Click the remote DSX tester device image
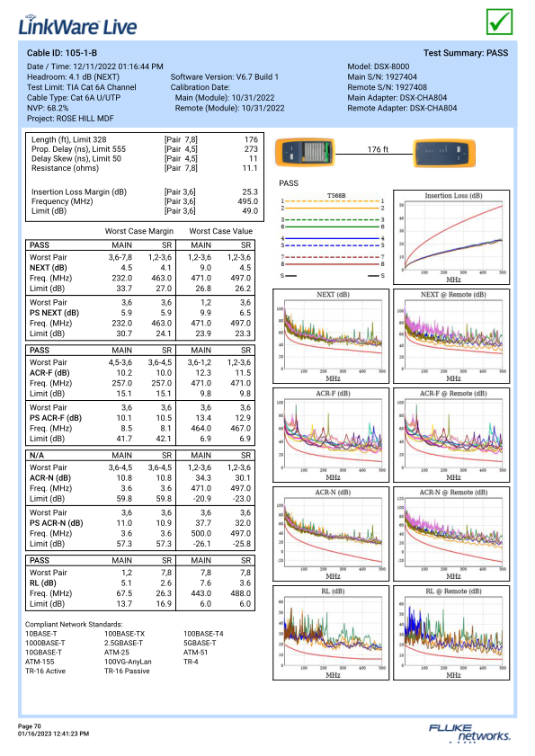Image resolution: width=535 pixels, height=756 pixels. [444, 153]
